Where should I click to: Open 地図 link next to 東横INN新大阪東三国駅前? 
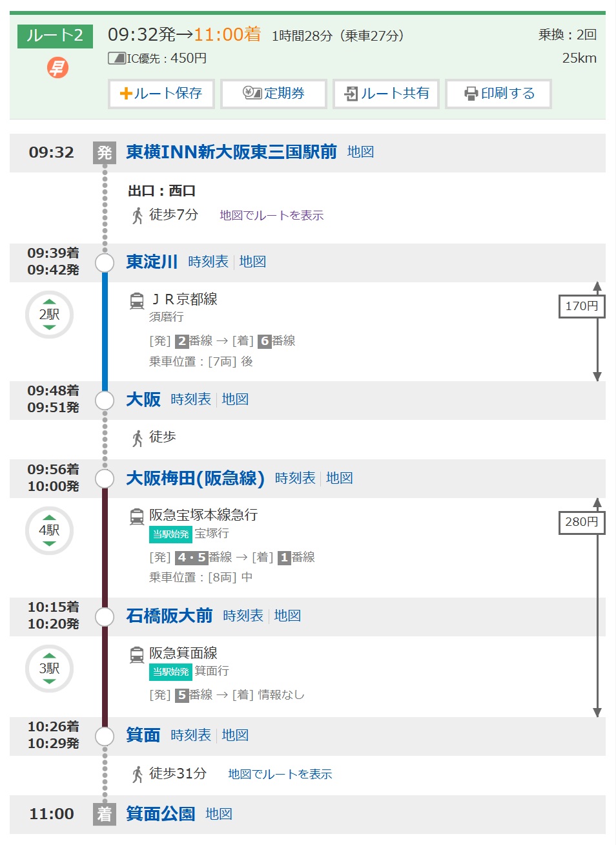pyautogui.click(x=360, y=152)
